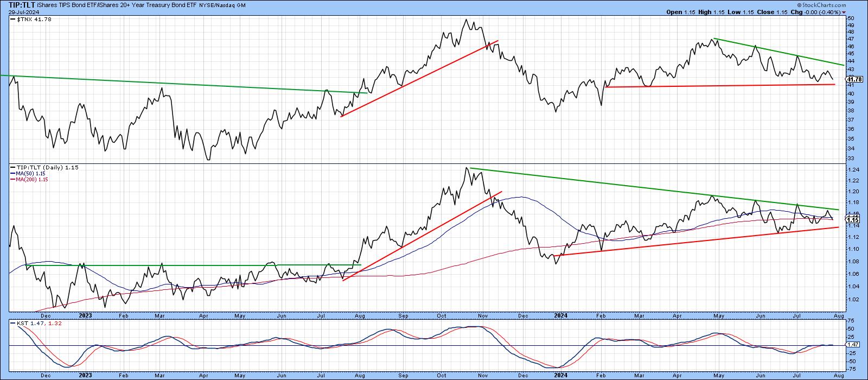
Task: Click the red line swatch beside MA(200)
Action: pyautogui.click(x=13, y=180)
